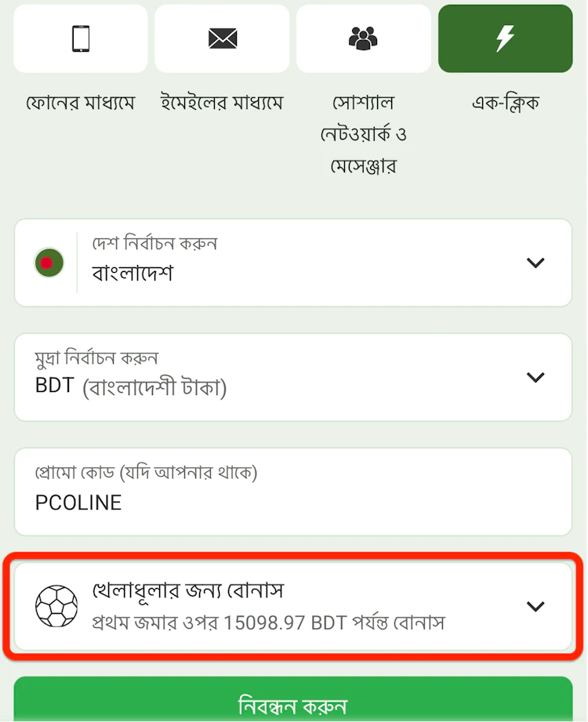This screenshot has width=588, height=722.
Task: Click the one-click lightning bolt icon
Action: click(505, 38)
